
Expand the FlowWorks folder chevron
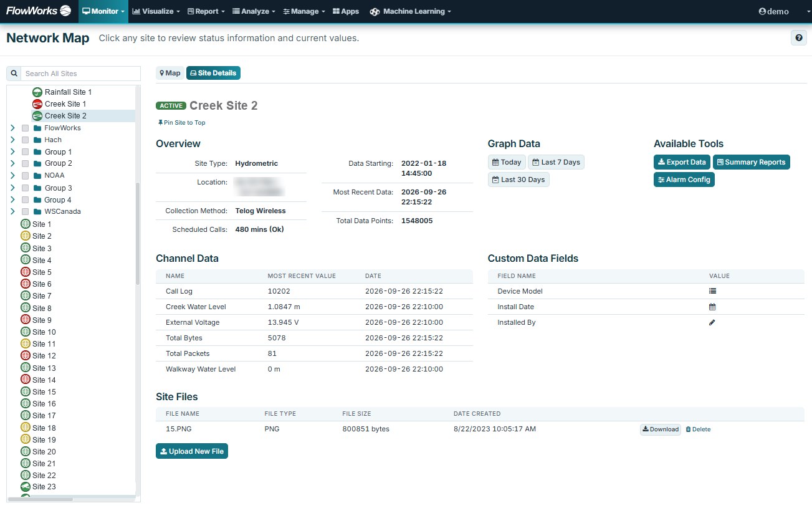pyautogui.click(x=12, y=128)
